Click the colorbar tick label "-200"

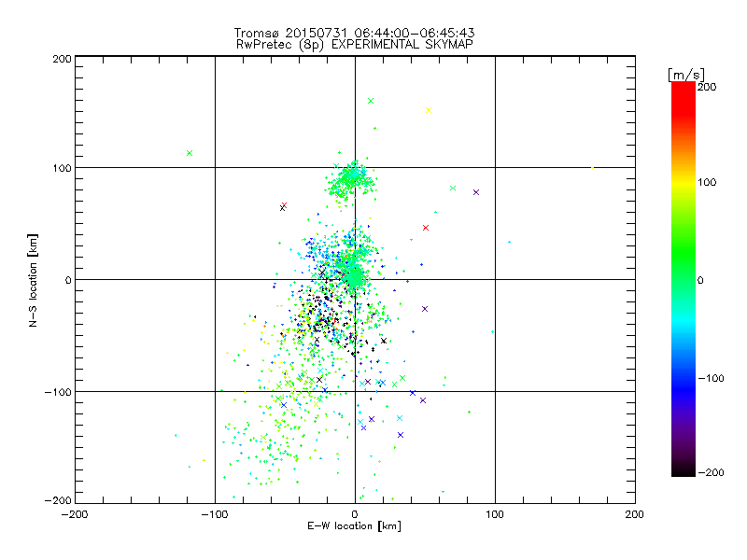pos(712,472)
